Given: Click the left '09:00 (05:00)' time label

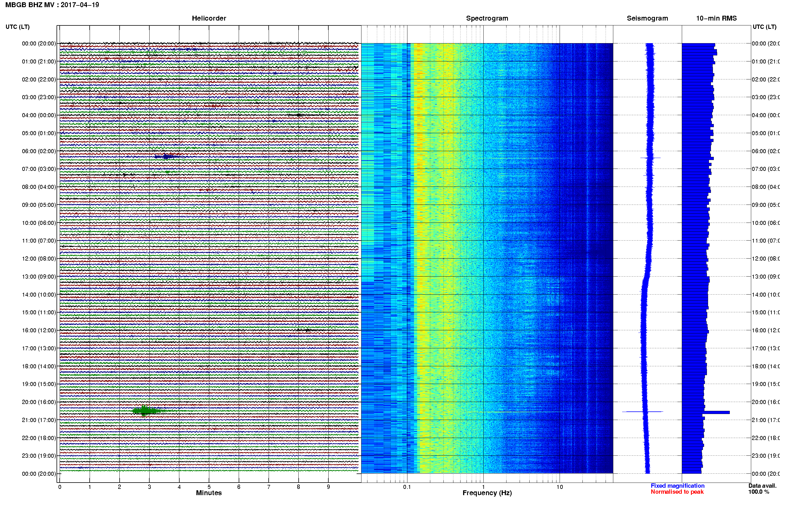Looking at the screenshot, I should click(39, 205).
